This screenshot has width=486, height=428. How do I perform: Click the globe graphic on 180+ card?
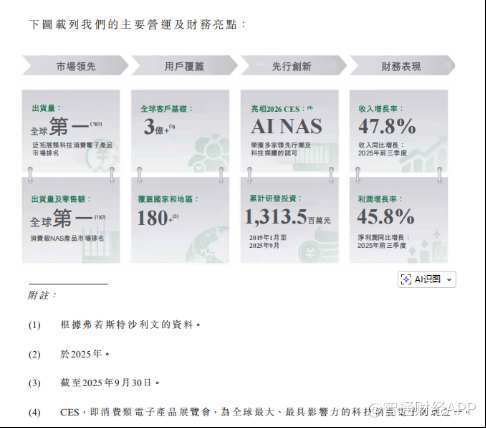(208, 245)
